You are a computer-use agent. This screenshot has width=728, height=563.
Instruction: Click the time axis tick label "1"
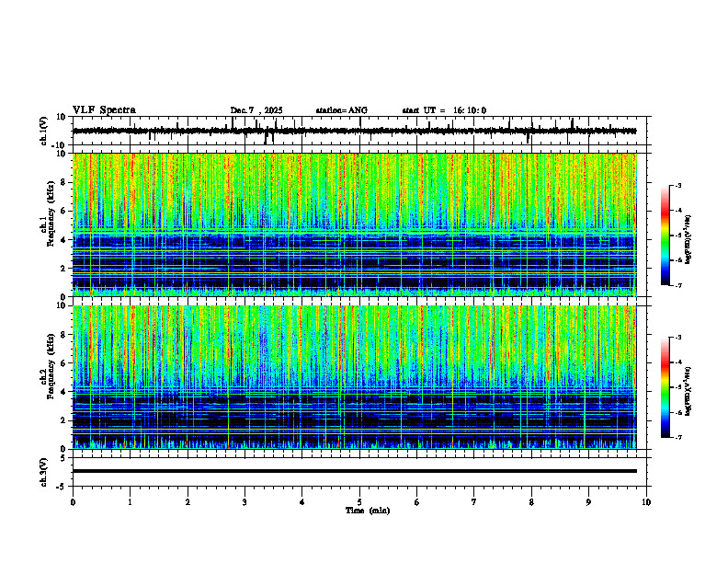coord(130,502)
